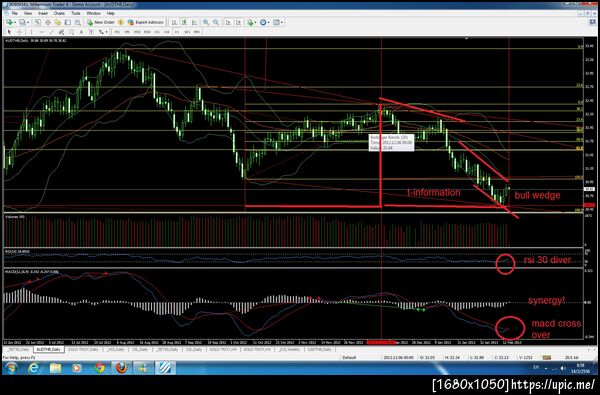
Task: Open the Profiles toolbar icon
Action: pyautogui.click(x=23, y=22)
